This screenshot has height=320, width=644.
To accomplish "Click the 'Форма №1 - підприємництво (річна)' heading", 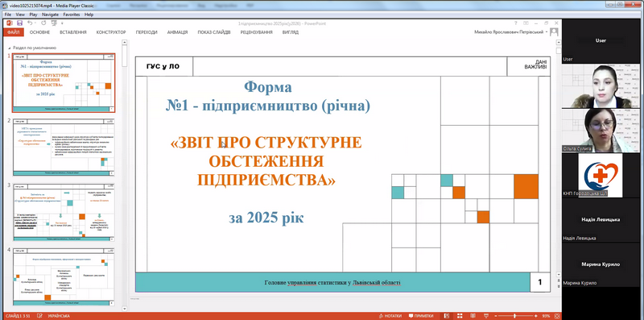I will (268, 97).
